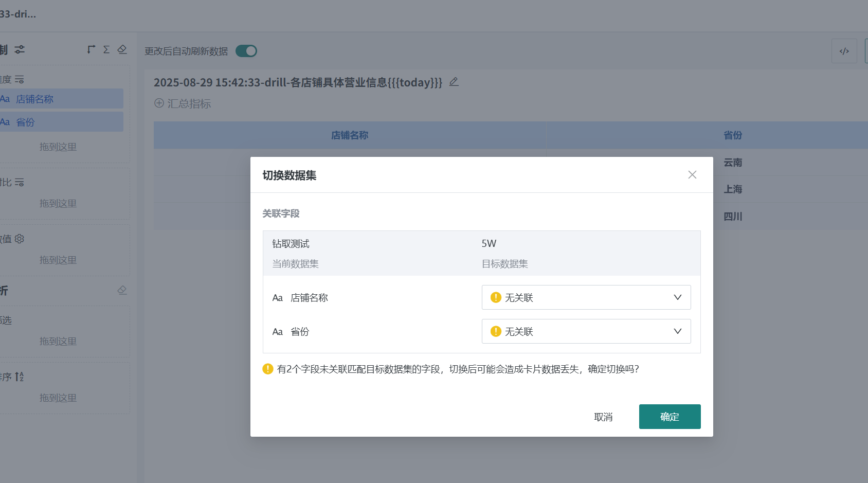
Task: Click the drill arrow icon in the left toolbar
Action: pyautogui.click(x=91, y=49)
